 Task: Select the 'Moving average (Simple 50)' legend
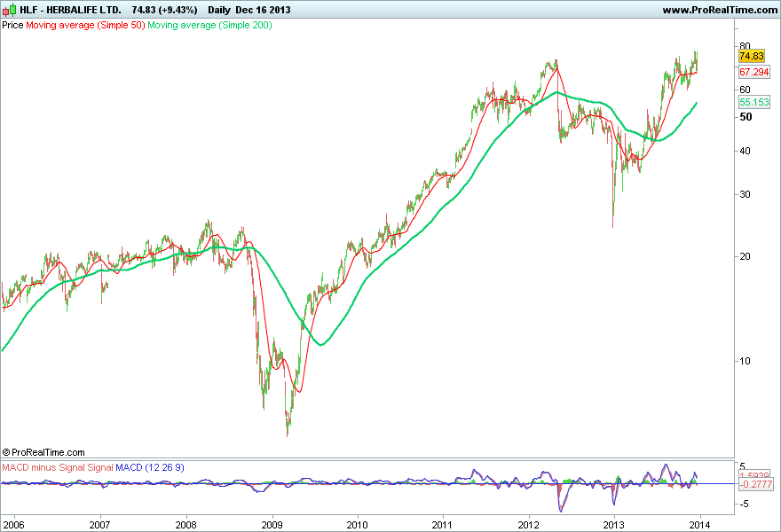tap(85, 25)
